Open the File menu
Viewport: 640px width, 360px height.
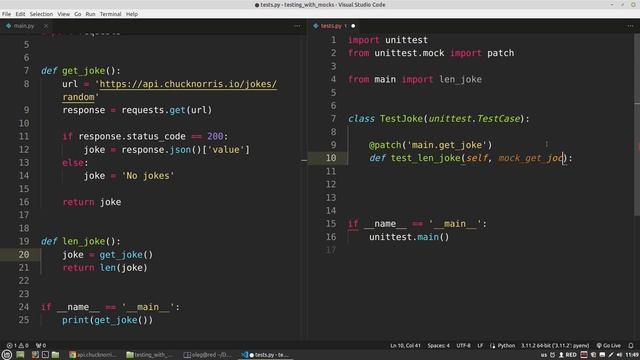tap(6, 14)
